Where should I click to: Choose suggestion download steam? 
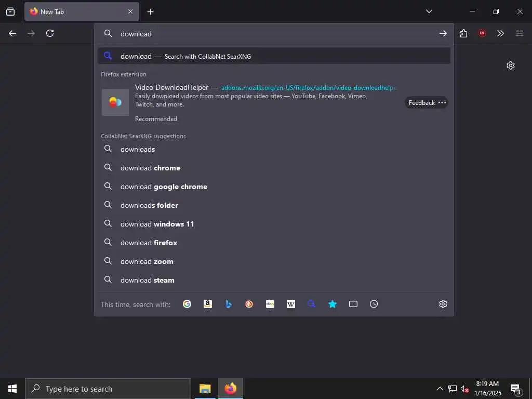click(274, 280)
